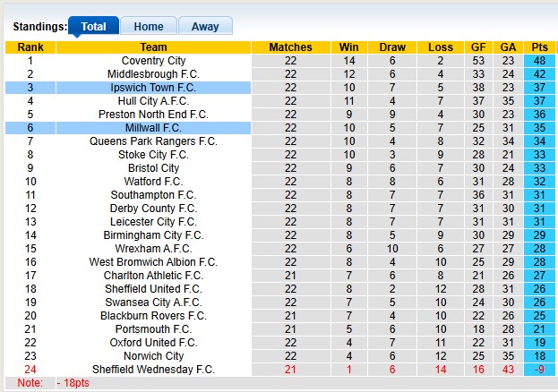Select the Ipswich Town F.C. row
Image resolution: width=558 pixels, height=392 pixels.
click(153, 88)
